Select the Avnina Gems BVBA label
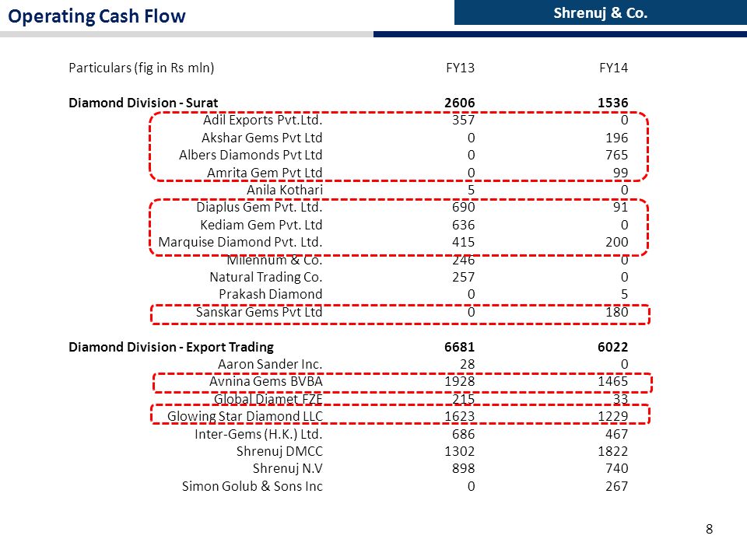747x560 pixels. [266, 381]
